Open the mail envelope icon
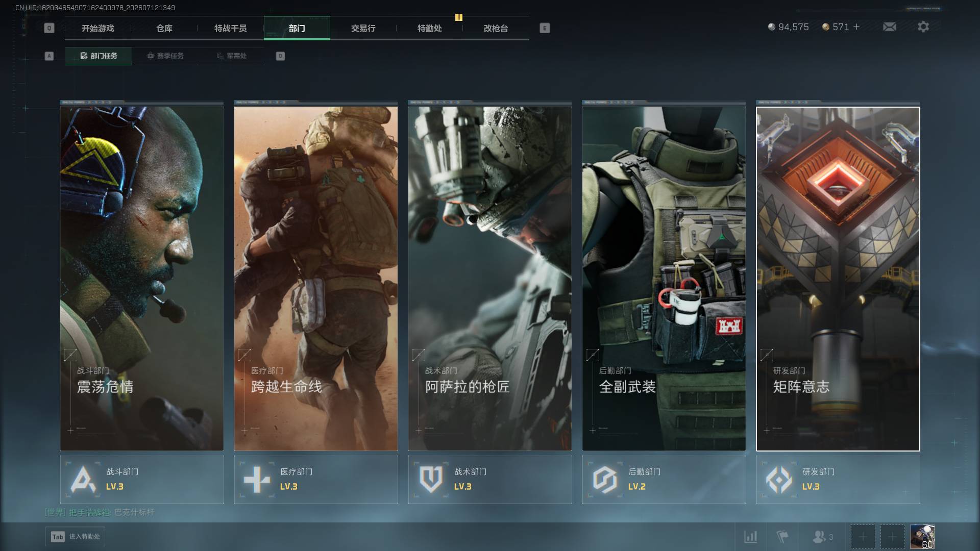Viewport: 980px width, 551px height. (x=889, y=27)
